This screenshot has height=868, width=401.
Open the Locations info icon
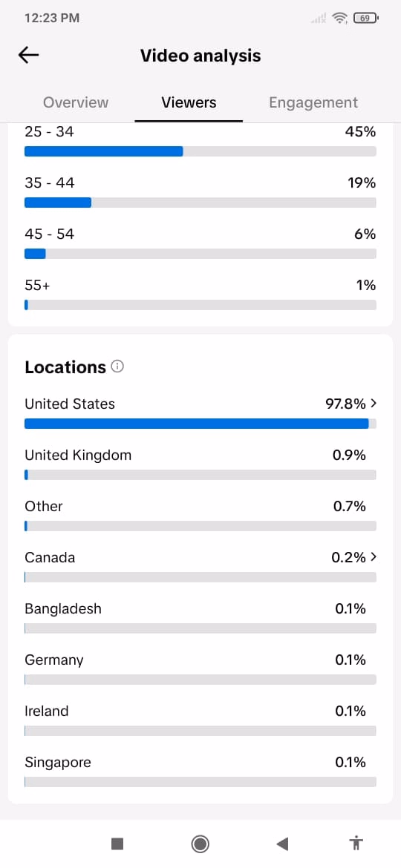pyautogui.click(x=117, y=366)
